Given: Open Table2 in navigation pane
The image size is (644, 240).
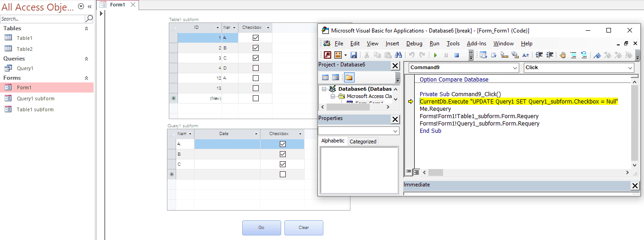Looking at the screenshot, I should [x=25, y=49].
